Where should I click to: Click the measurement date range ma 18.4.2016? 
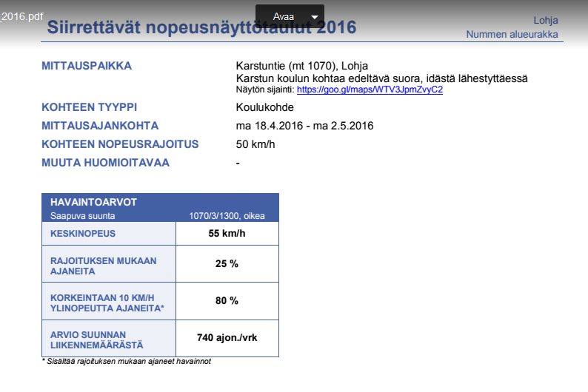click(304, 126)
